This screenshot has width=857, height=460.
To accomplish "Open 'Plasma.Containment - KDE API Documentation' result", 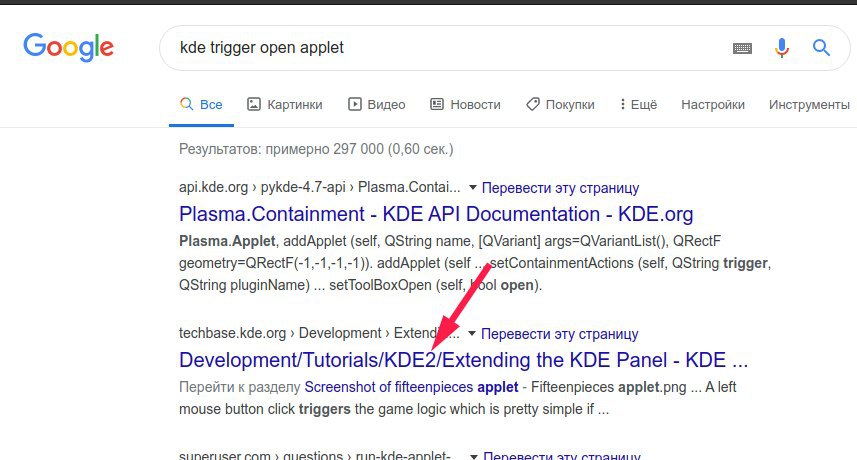I will 436,214.
